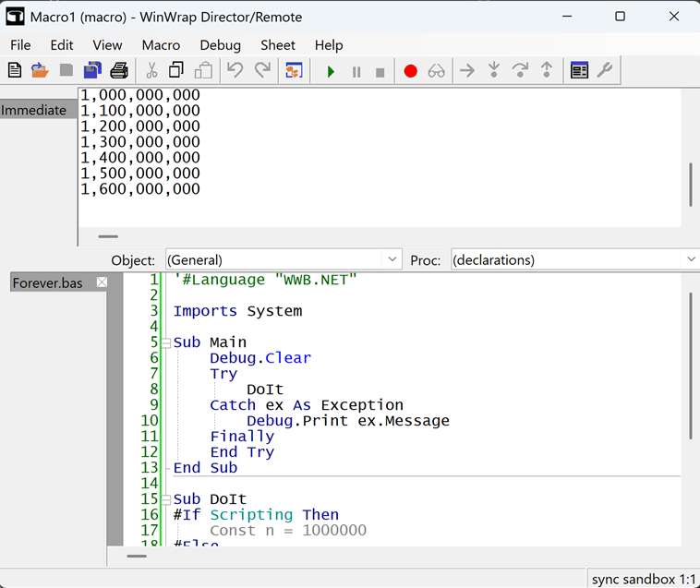
Task: Paste using the clipboard icon
Action: click(203, 70)
